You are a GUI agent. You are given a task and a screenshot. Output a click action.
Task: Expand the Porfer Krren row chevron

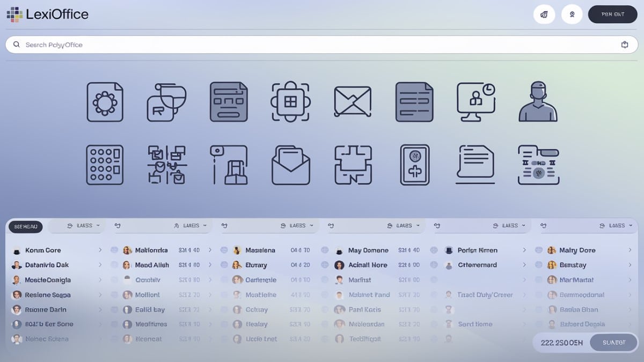(x=524, y=250)
